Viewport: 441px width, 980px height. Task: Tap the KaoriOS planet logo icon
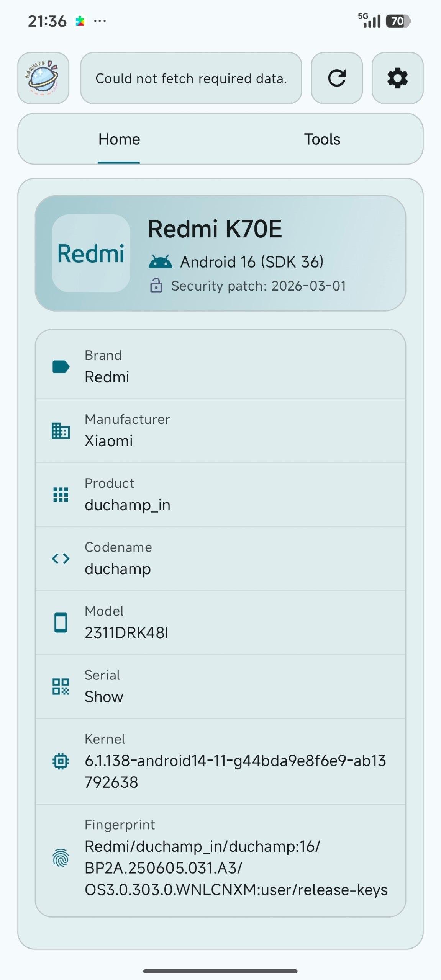43,78
